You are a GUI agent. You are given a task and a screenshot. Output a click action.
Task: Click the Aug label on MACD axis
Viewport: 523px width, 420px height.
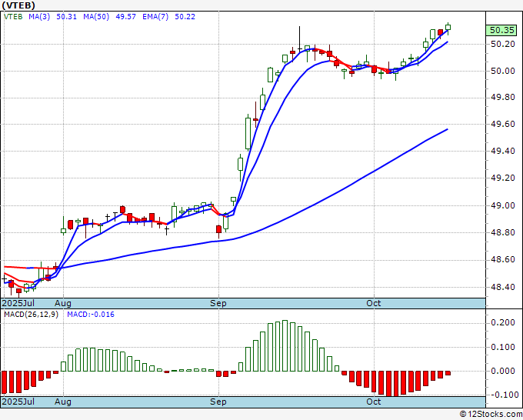pos(63,402)
